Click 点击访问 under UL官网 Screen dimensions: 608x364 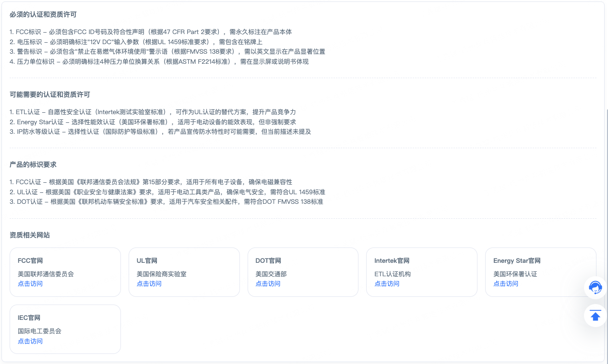click(149, 284)
